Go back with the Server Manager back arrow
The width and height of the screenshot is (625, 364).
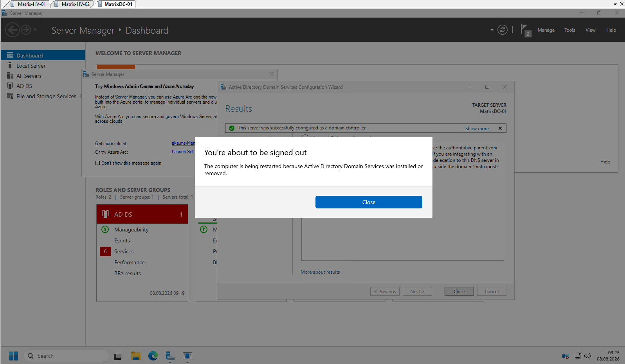[x=13, y=30]
